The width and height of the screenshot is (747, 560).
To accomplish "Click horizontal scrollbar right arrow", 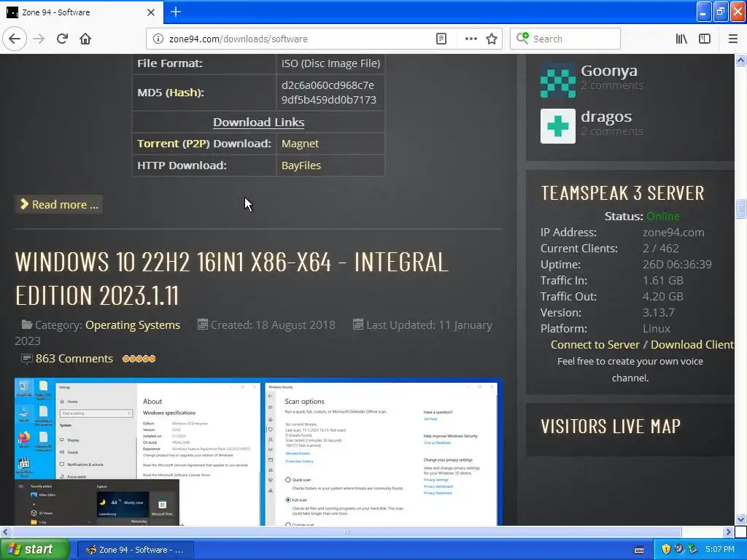I will [728, 532].
